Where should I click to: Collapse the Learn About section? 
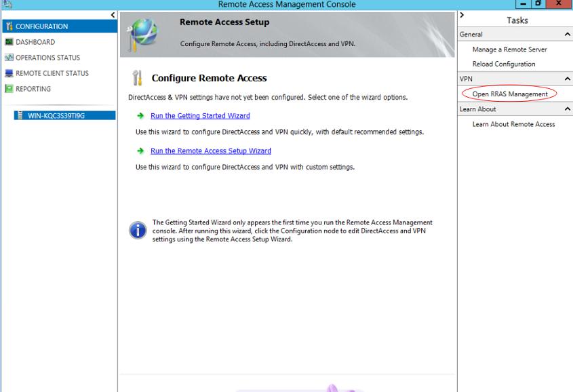(x=567, y=109)
